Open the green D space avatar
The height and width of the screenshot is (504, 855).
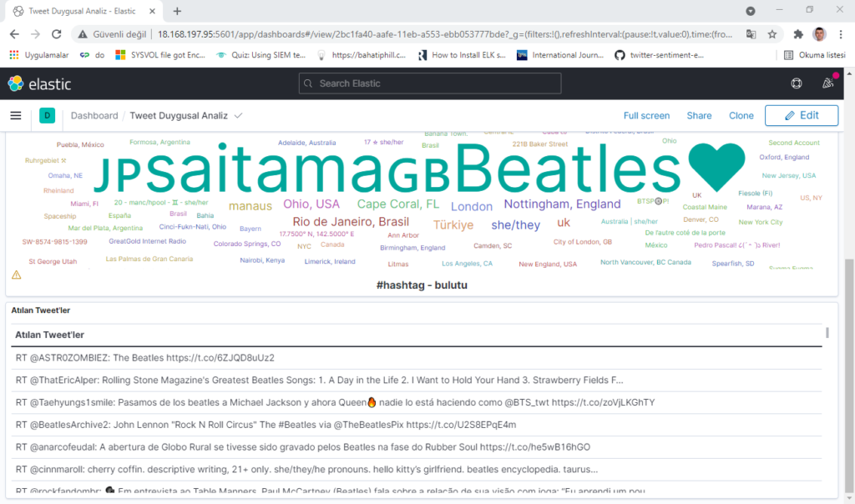tap(48, 115)
